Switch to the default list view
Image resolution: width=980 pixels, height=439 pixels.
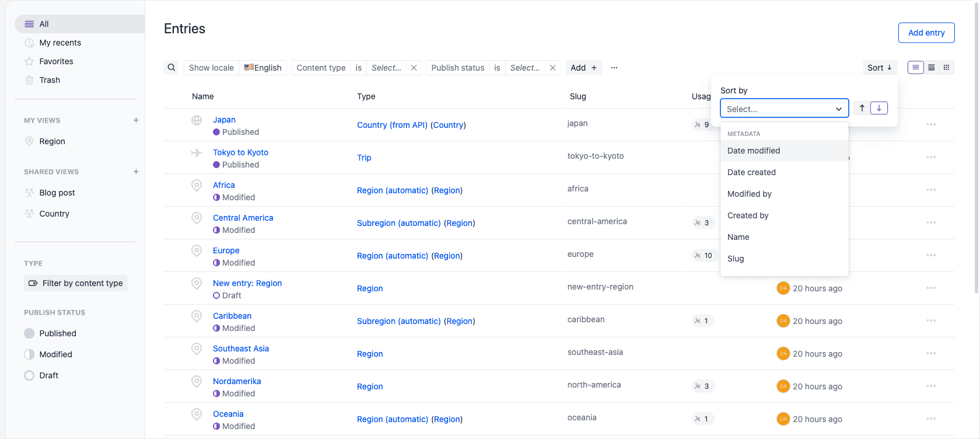click(x=916, y=68)
